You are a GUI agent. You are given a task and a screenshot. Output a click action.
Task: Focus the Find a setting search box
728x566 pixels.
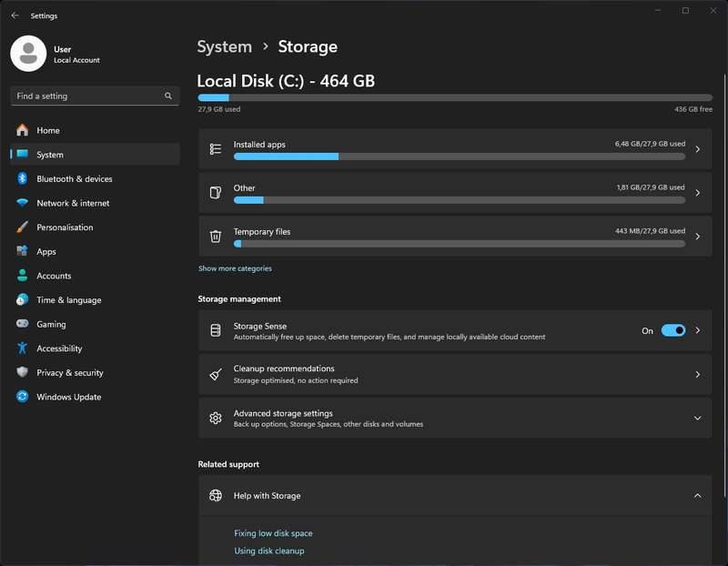coord(95,96)
